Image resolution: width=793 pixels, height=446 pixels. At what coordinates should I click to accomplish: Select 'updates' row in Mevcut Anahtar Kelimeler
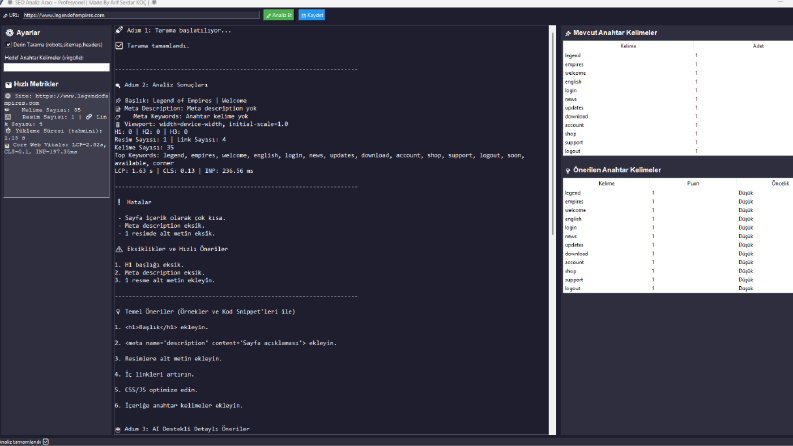pos(678,108)
